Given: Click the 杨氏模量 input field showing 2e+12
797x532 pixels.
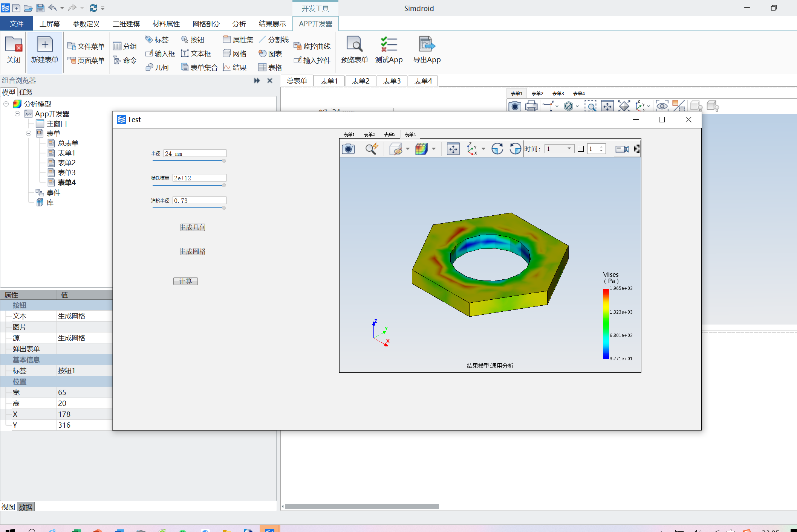Looking at the screenshot, I should pos(199,178).
